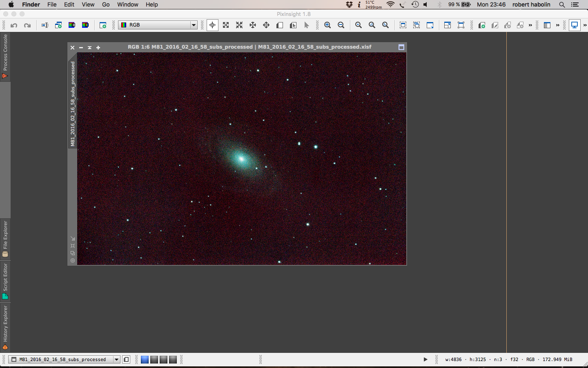
Task: Open Spotlight search in the menu bar
Action: pos(562,4)
